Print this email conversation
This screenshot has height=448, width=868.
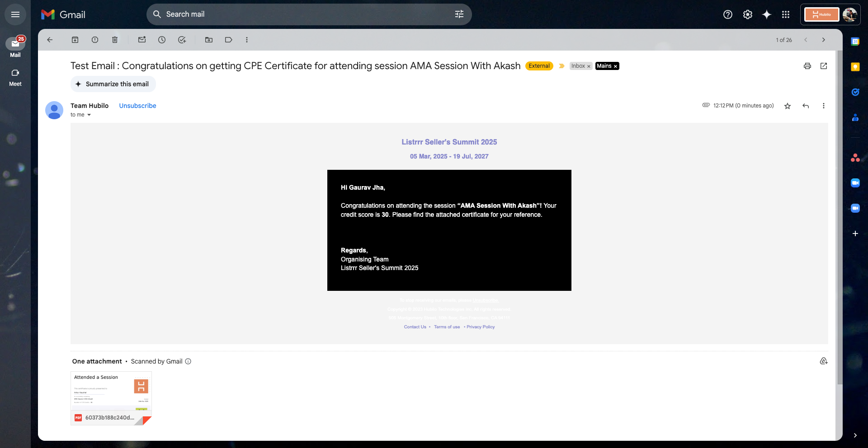coord(807,66)
